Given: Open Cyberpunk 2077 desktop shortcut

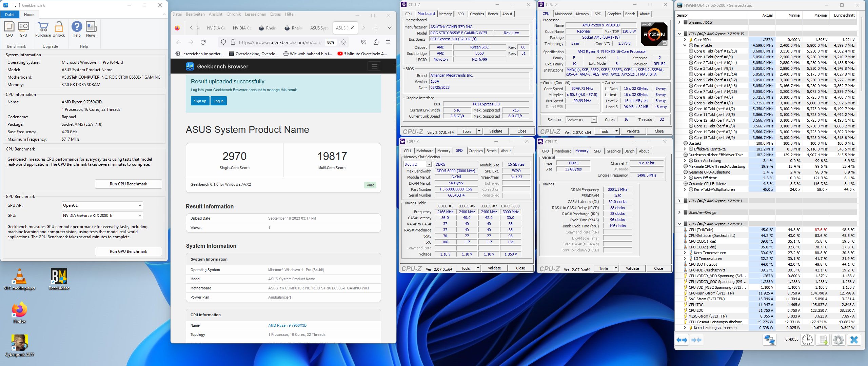Looking at the screenshot, I should coord(20,346).
